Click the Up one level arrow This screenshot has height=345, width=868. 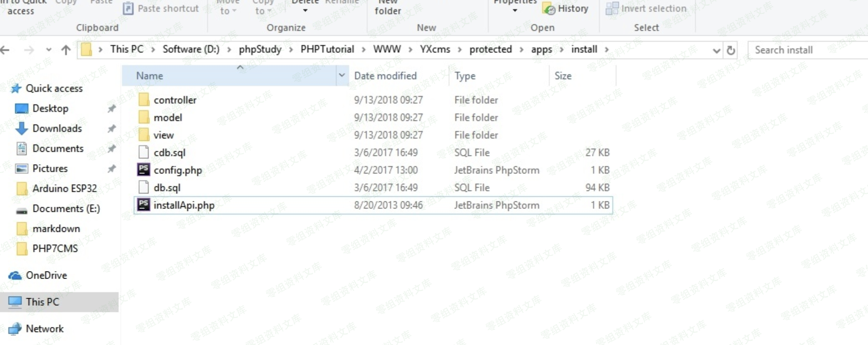pyautogui.click(x=66, y=50)
